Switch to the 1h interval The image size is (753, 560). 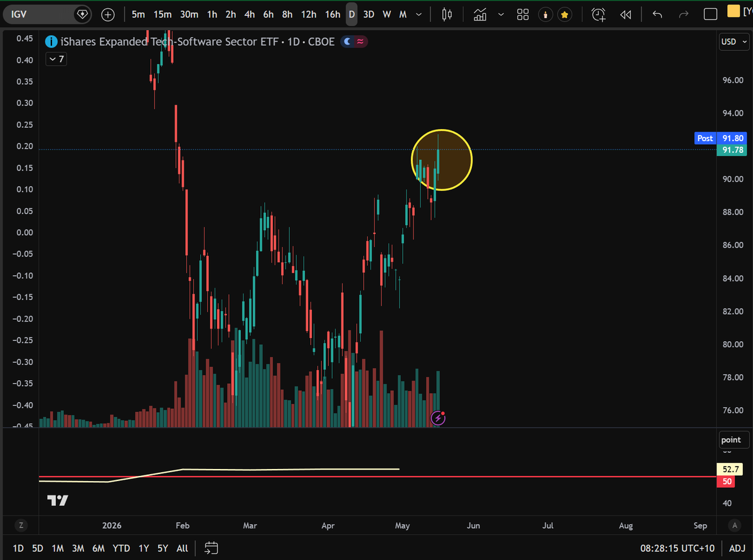[212, 14]
